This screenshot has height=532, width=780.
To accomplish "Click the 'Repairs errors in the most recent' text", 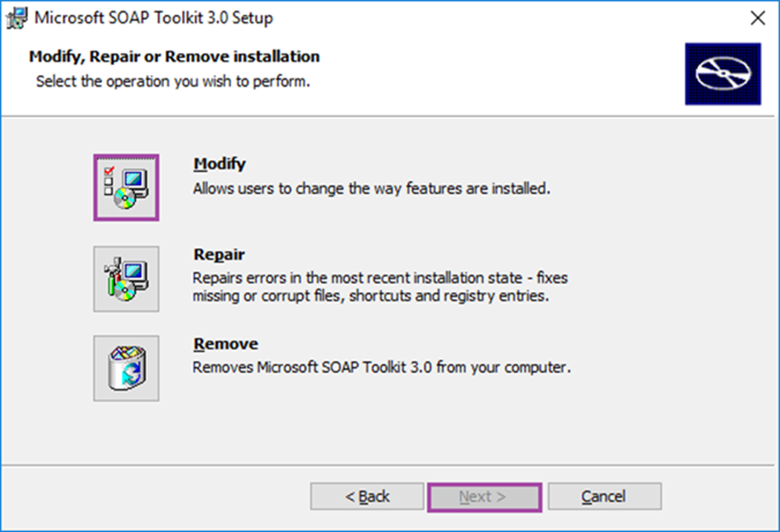I will tap(380, 278).
